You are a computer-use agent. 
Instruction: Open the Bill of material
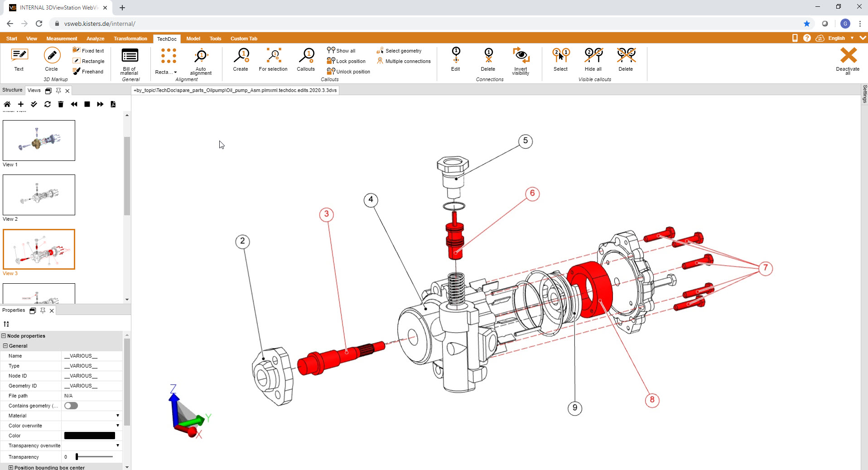(130, 61)
